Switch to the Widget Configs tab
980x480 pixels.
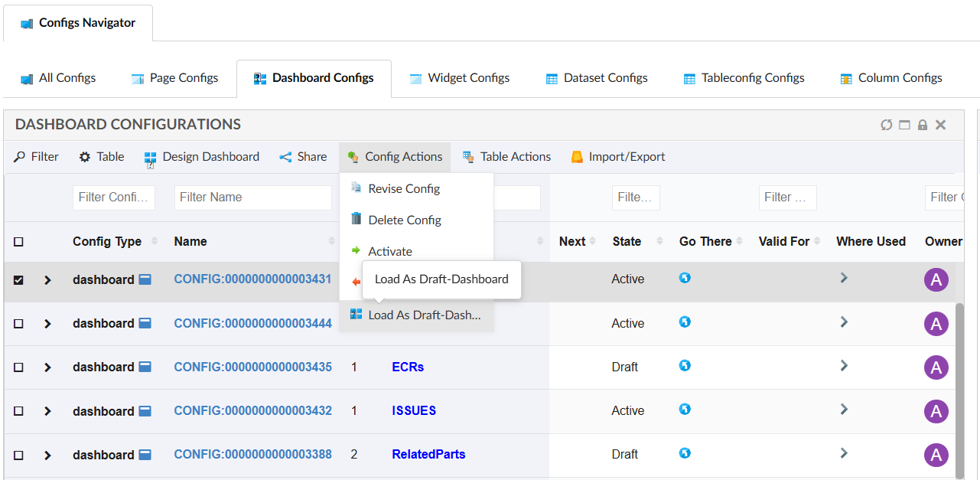[x=460, y=78]
